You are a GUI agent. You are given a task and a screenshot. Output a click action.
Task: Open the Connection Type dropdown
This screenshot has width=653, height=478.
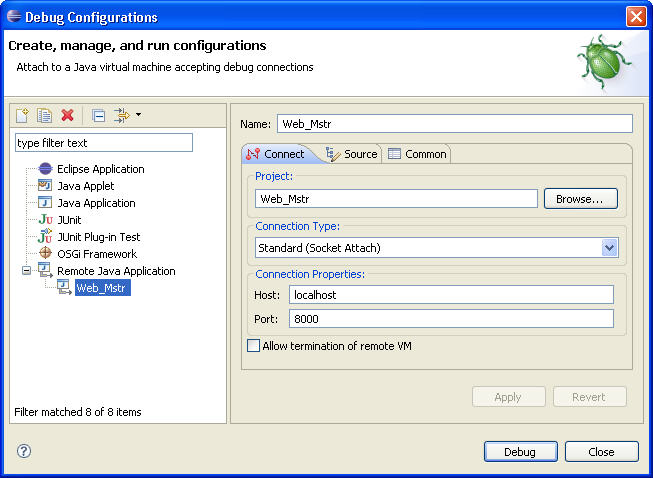(x=609, y=247)
